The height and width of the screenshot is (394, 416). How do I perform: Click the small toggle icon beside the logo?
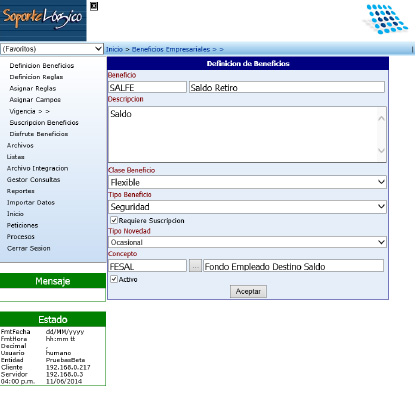point(94,6)
